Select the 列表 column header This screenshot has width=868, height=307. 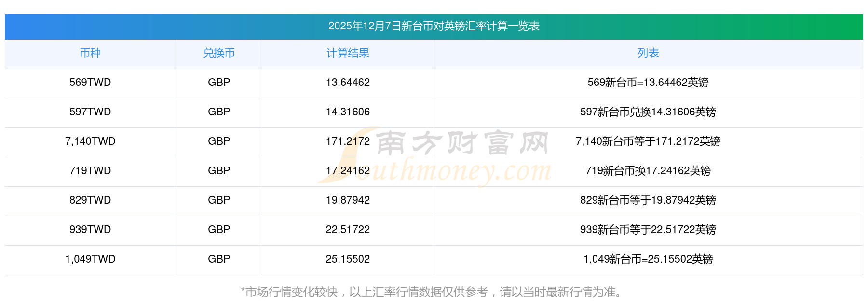point(648,54)
